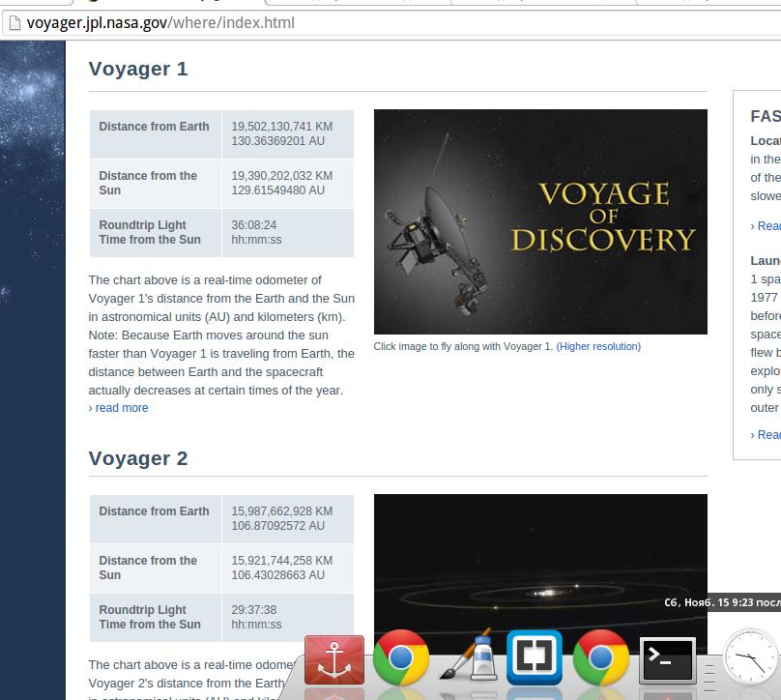
Task: Click the value "19,502,130,741 KM"
Action: click(x=282, y=127)
